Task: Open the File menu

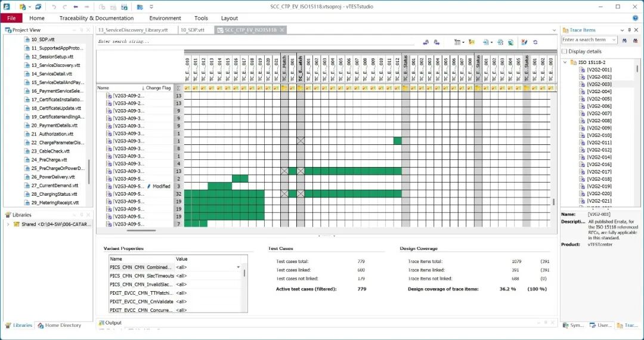Action: pos(11,18)
